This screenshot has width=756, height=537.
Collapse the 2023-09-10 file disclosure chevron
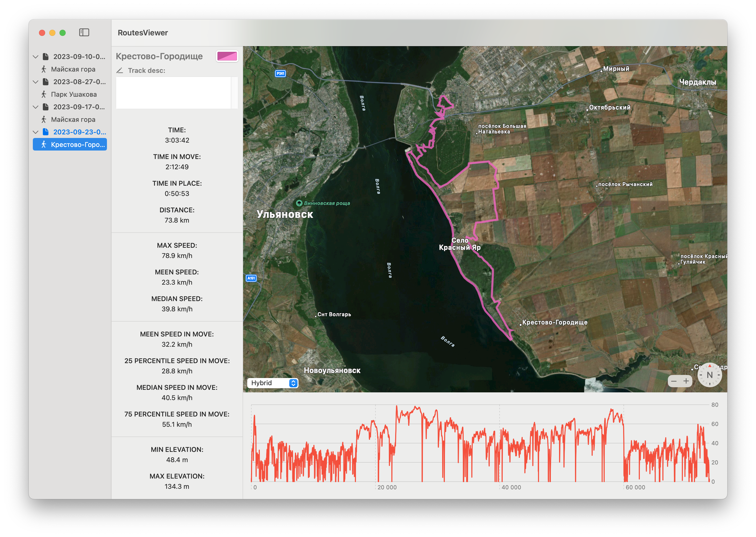point(36,57)
